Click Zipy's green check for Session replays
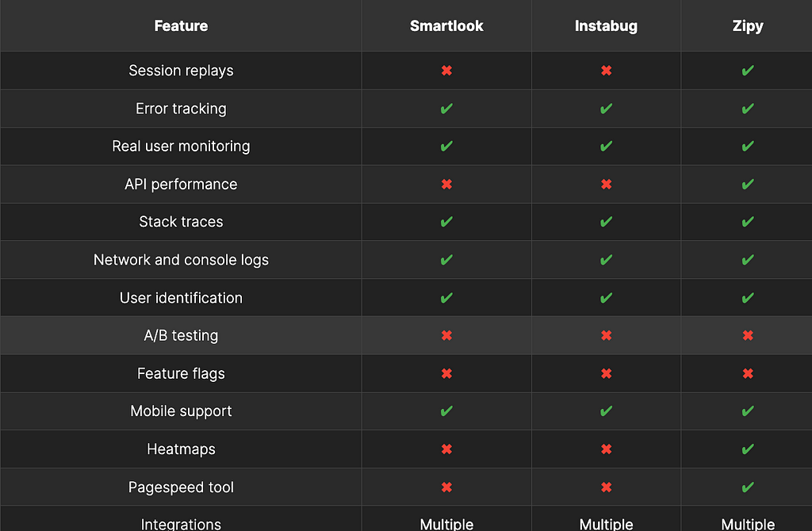This screenshot has width=812, height=531. (x=747, y=71)
